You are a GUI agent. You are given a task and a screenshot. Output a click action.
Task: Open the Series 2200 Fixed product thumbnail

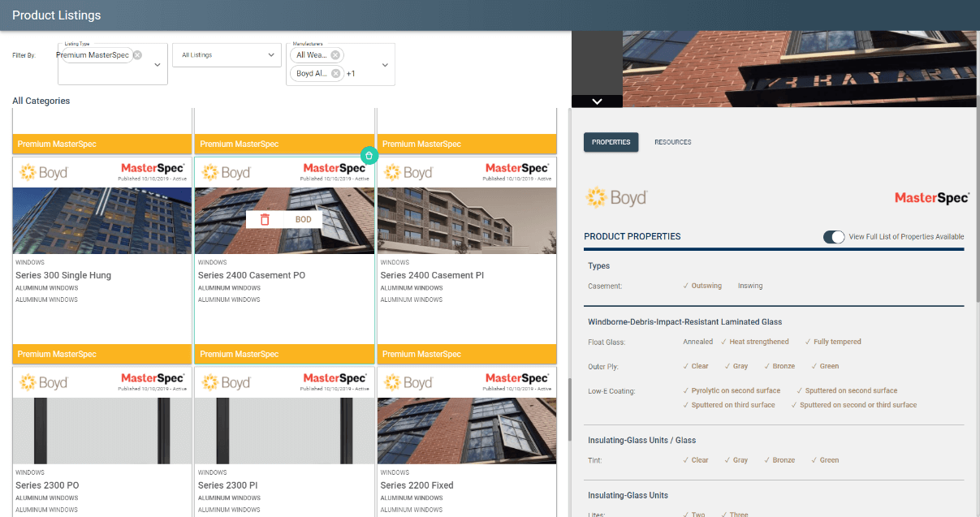(466, 431)
